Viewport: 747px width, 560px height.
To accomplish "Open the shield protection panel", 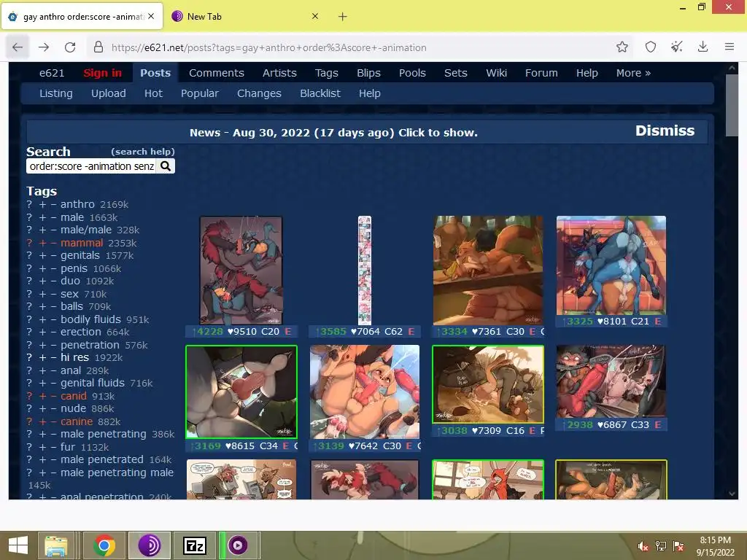I will (x=650, y=47).
